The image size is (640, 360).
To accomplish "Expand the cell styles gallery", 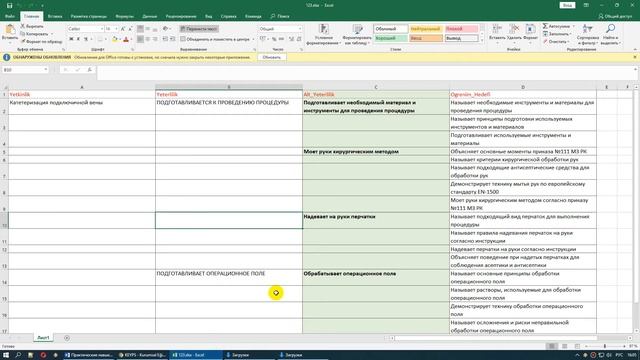I will click(x=482, y=40).
